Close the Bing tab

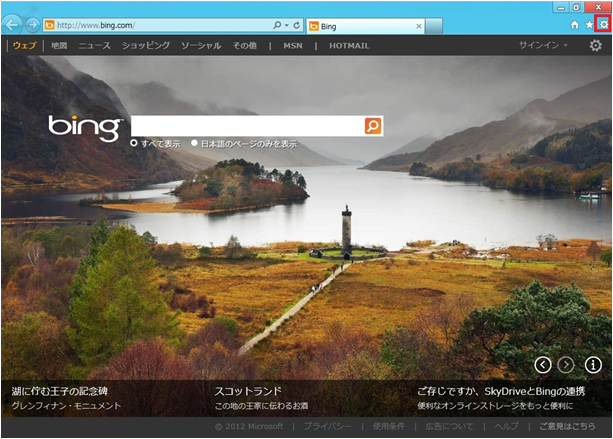pyautogui.click(x=419, y=26)
